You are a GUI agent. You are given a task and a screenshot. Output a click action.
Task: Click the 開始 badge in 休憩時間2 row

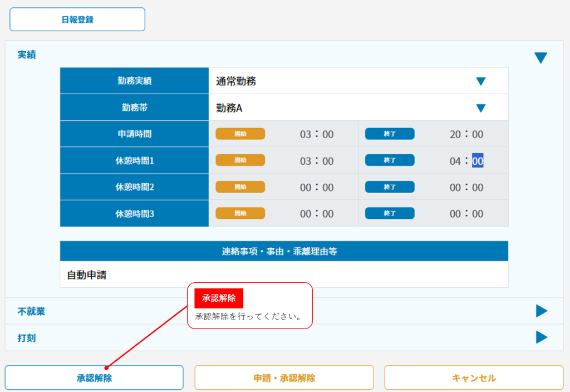pyautogui.click(x=240, y=187)
